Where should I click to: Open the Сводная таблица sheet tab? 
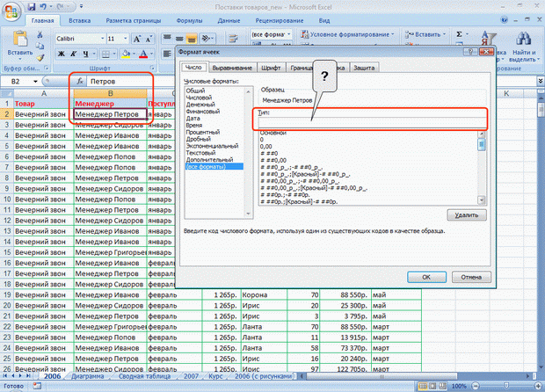pos(144,376)
